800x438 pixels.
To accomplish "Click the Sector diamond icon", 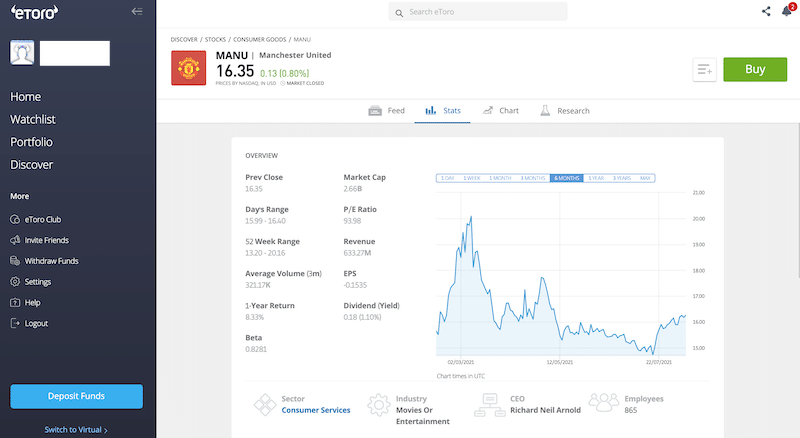I will (265, 404).
